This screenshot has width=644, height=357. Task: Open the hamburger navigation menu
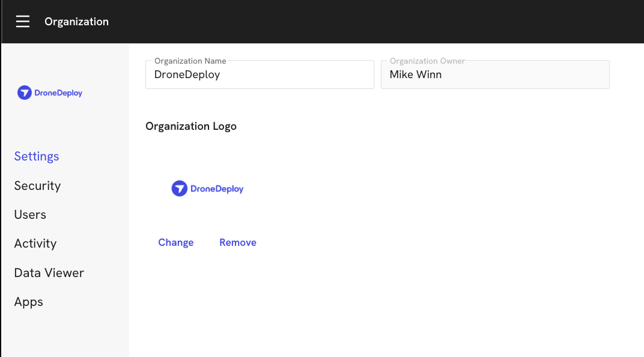pos(23,21)
